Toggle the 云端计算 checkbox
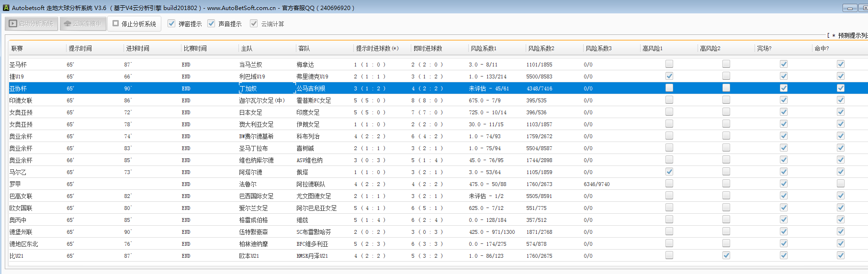 click(x=254, y=23)
